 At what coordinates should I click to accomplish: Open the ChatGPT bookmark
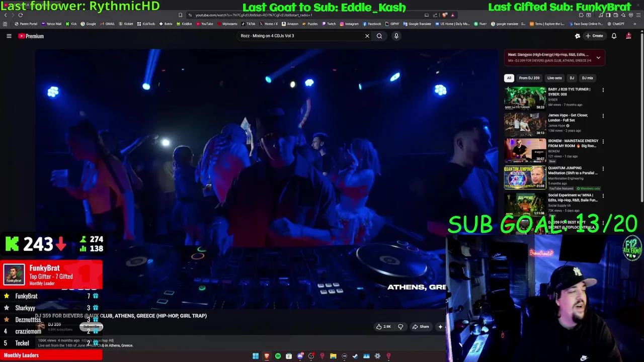(616, 24)
